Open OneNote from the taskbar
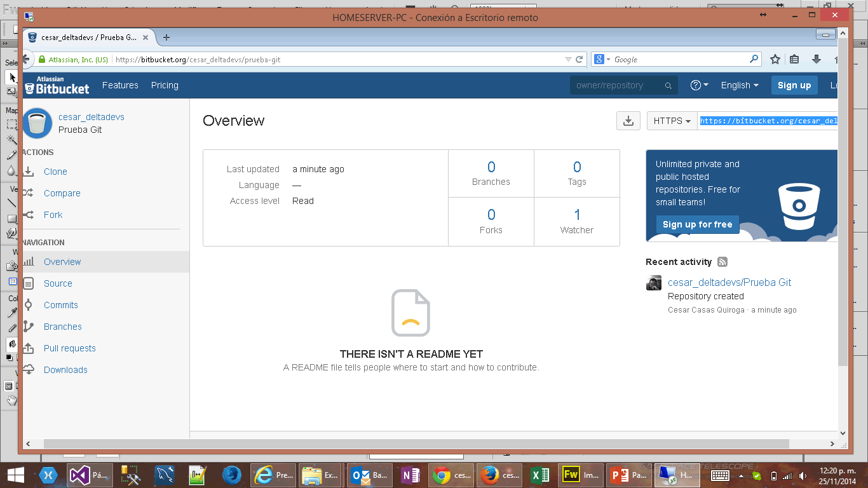The width and height of the screenshot is (868, 488). 410,475
